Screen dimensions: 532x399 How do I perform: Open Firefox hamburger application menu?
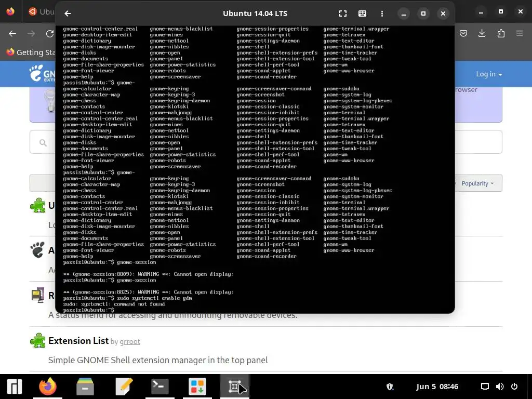[520, 33]
